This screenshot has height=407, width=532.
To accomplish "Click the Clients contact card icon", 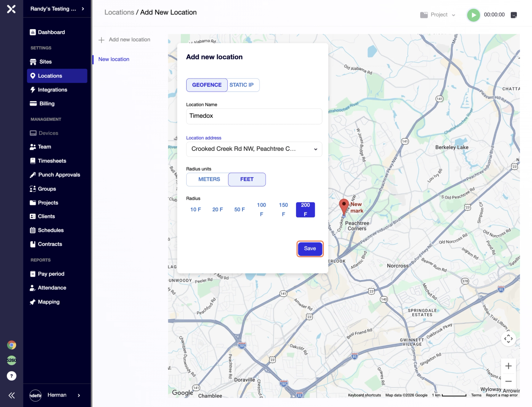I will click(x=33, y=216).
